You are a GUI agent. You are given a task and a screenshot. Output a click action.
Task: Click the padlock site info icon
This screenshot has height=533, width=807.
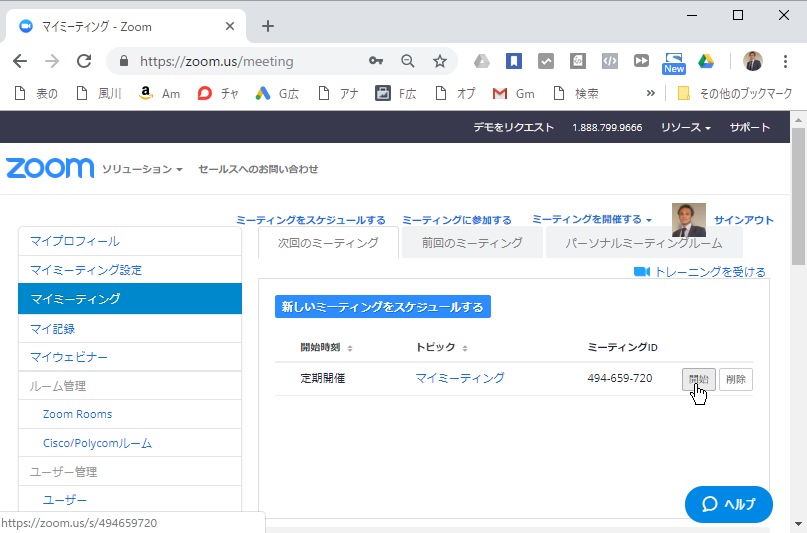point(124,61)
